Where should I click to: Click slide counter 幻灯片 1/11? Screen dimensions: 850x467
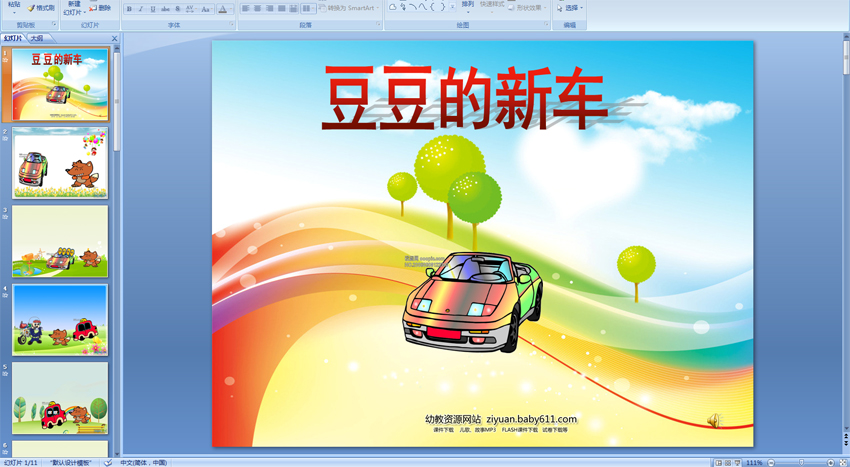tap(21, 463)
